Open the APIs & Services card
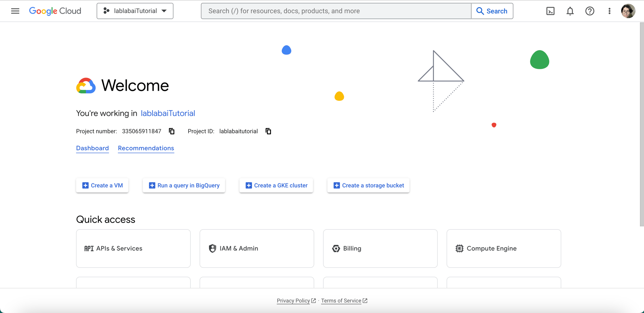 (x=133, y=249)
